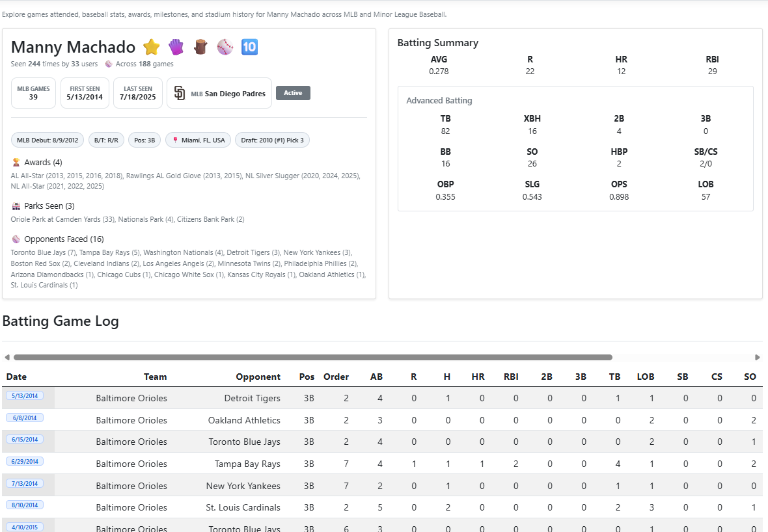Click the blue number 10 badge
Image resolution: width=768 pixels, height=532 pixels.
(249, 47)
